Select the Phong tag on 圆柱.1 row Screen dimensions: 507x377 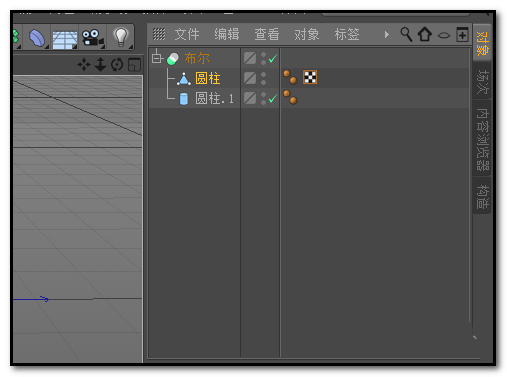coord(290,97)
